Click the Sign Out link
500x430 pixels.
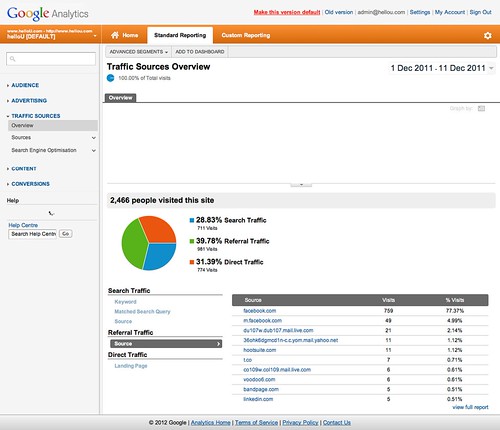(480, 12)
